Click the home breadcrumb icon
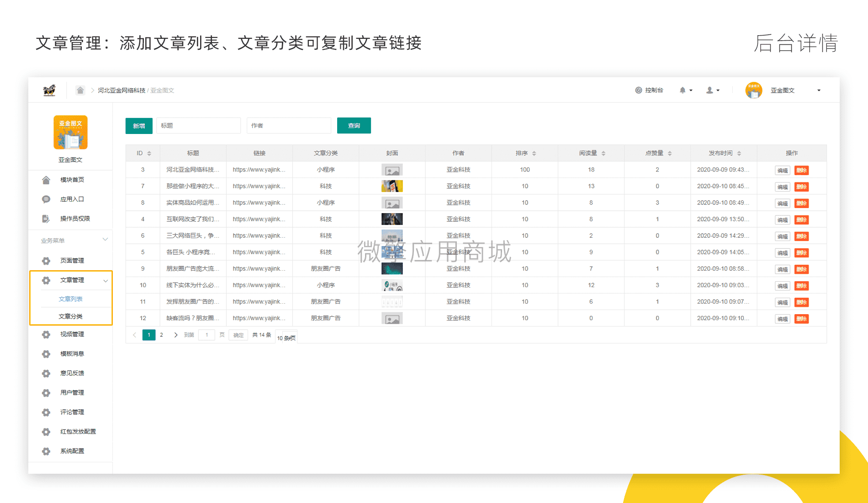This screenshot has height=503, width=868. 80,90
